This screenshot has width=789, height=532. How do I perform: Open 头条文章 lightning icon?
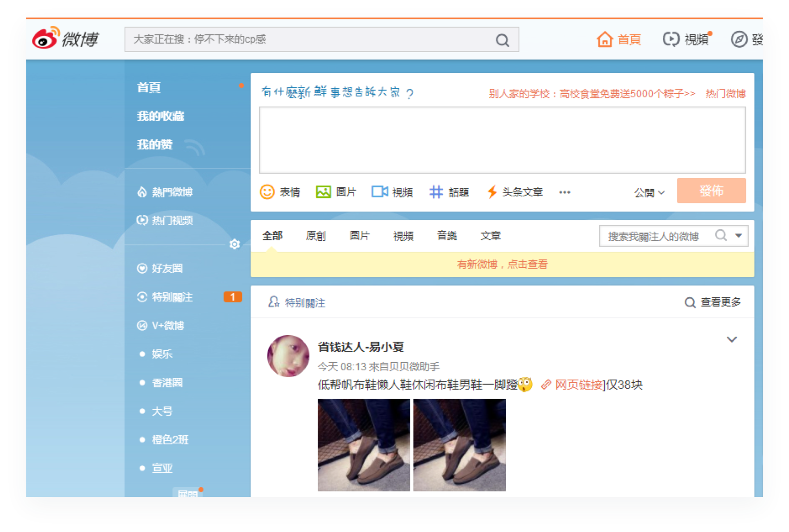click(492, 192)
